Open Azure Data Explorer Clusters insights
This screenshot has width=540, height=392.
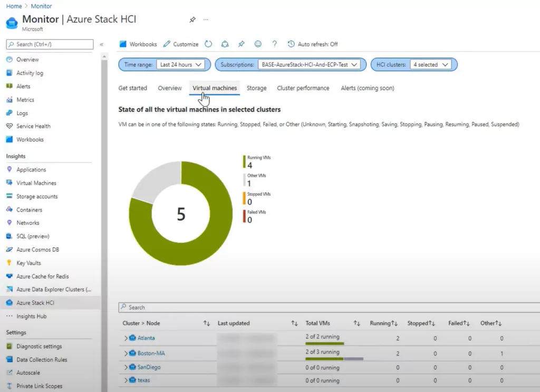(x=54, y=290)
